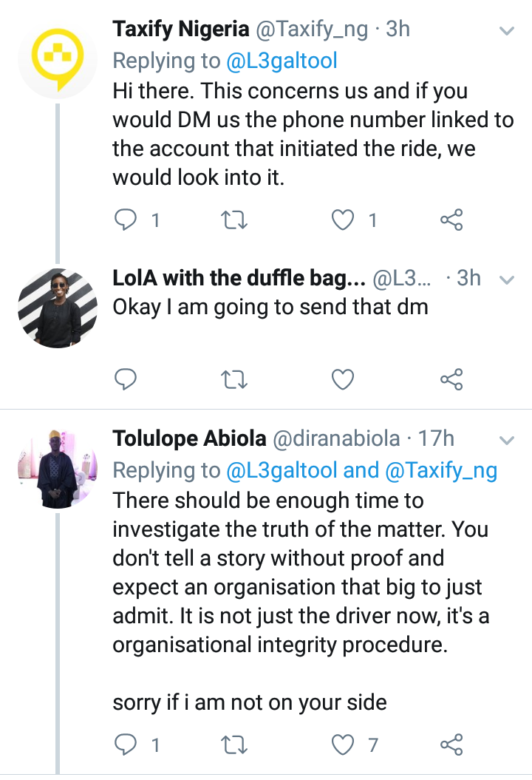Reply to LolA's 'send that dm' tweet

coord(126,379)
